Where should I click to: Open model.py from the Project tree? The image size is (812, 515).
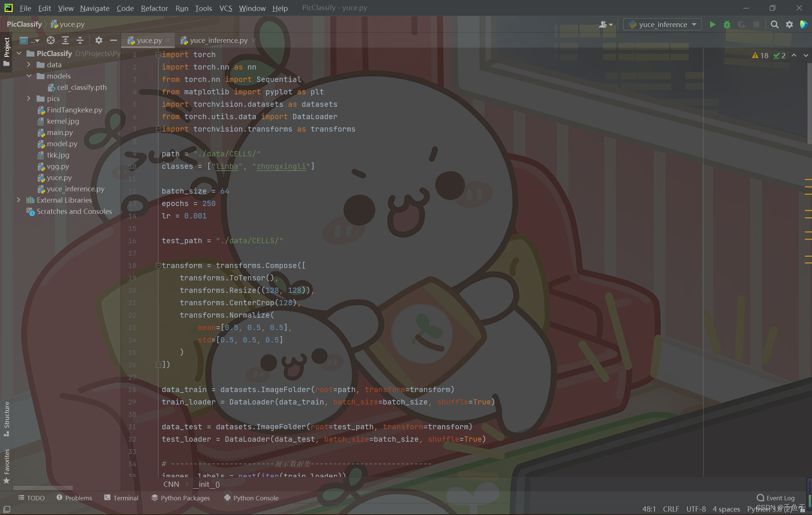(x=62, y=144)
